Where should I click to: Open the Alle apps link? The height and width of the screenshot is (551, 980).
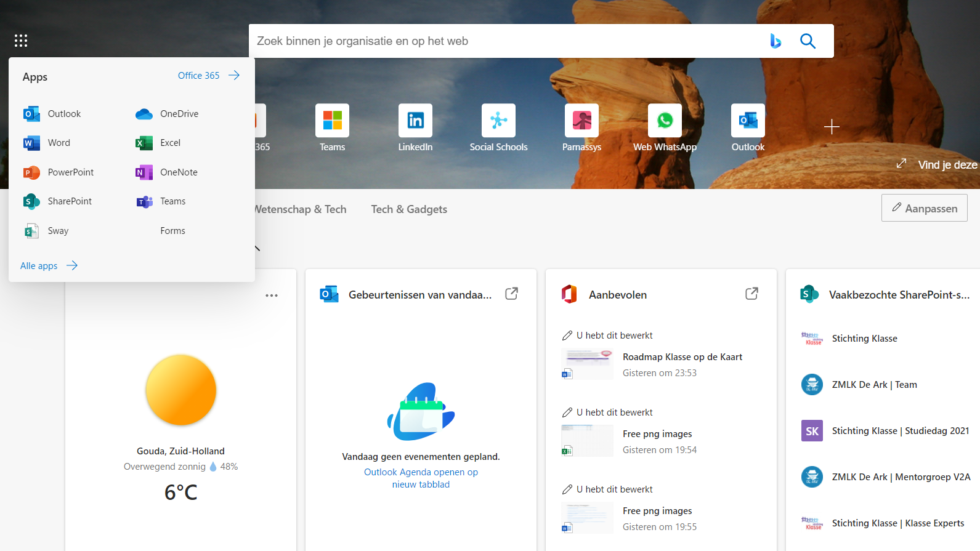tap(49, 265)
